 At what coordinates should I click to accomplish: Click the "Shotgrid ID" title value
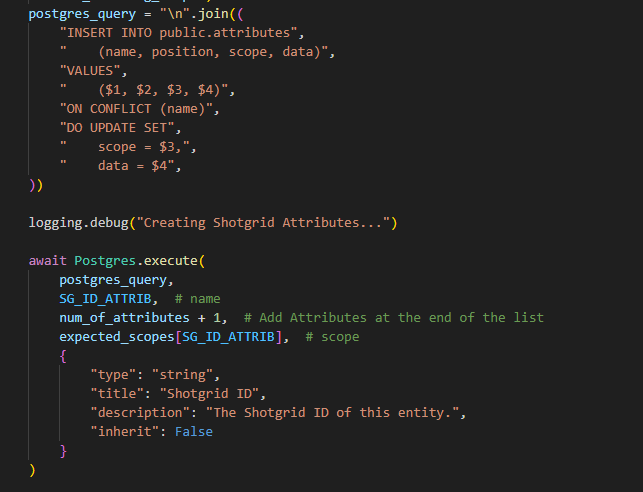click(x=209, y=394)
